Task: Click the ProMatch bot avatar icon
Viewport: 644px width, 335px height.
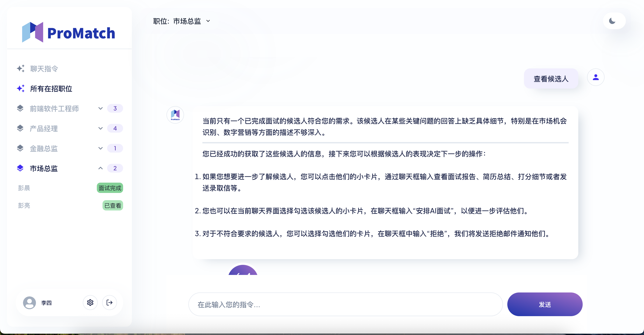Action: pyautogui.click(x=175, y=115)
